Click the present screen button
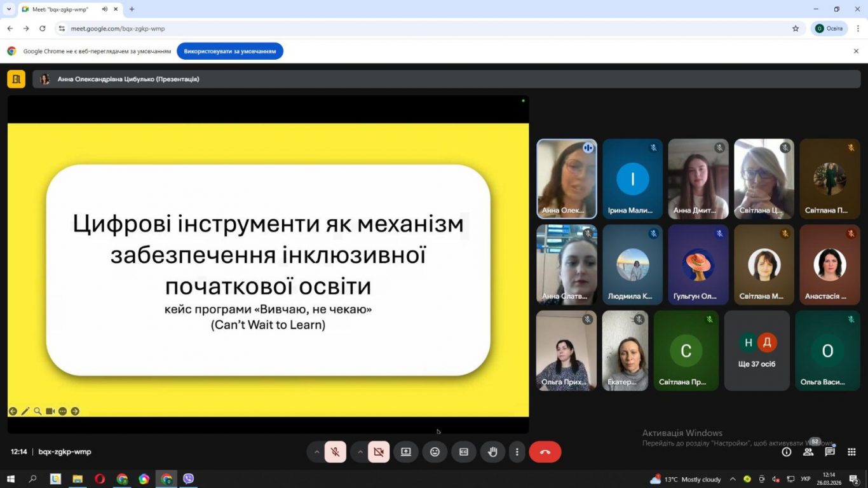The width and height of the screenshot is (868, 488). pyautogui.click(x=405, y=452)
